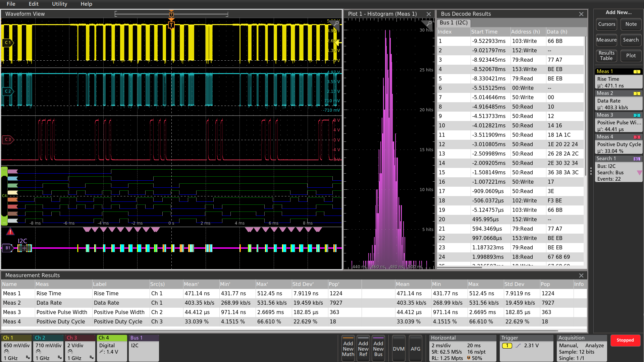
Task: Open the Trigger settings badge
Action: (526, 348)
